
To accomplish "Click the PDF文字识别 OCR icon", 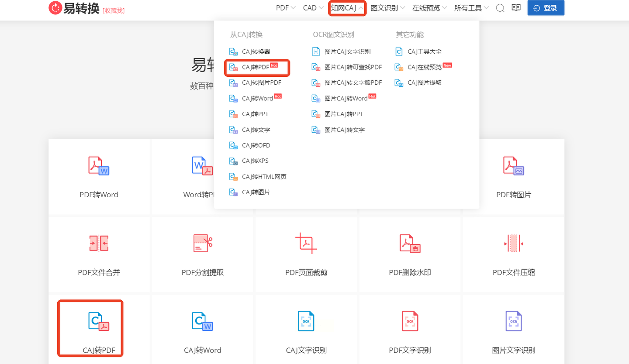I will click(410, 321).
